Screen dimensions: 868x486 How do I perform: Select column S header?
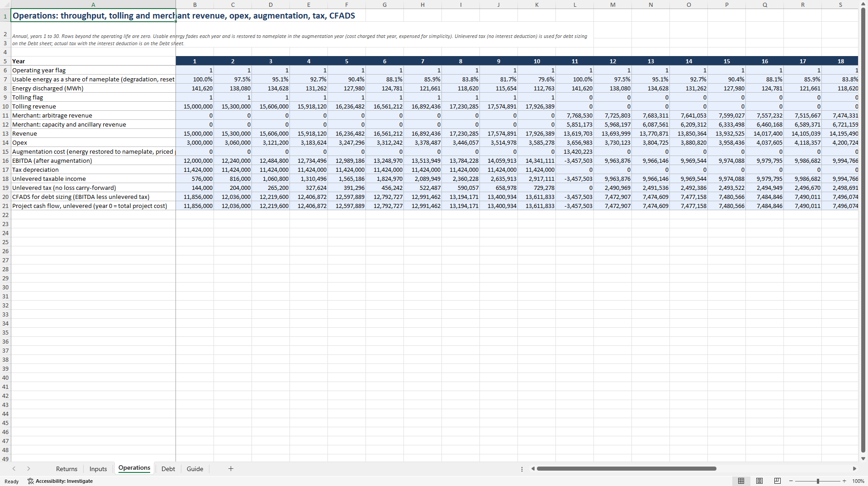pyautogui.click(x=841, y=5)
